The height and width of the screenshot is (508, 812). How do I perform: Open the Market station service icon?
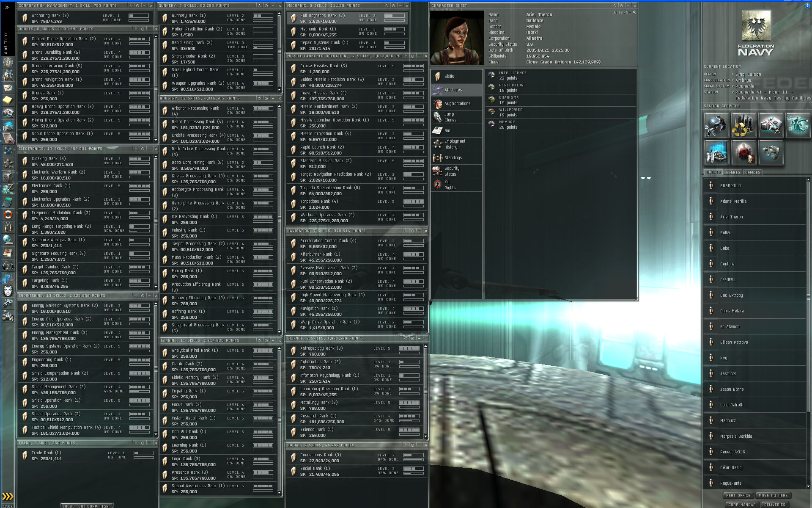pyautogui.click(x=771, y=125)
